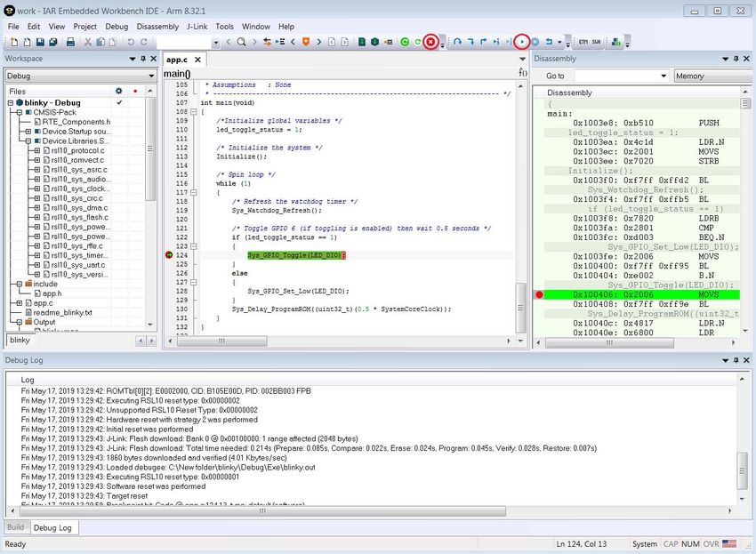
Task: Click the Step Out debug icon
Action: click(484, 42)
